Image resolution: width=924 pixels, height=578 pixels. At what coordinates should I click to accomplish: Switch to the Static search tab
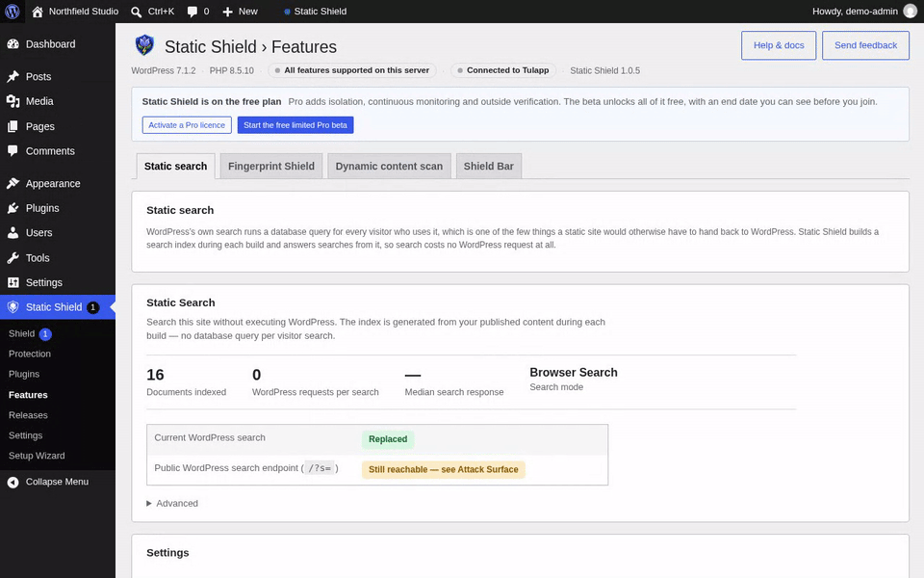click(175, 167)
